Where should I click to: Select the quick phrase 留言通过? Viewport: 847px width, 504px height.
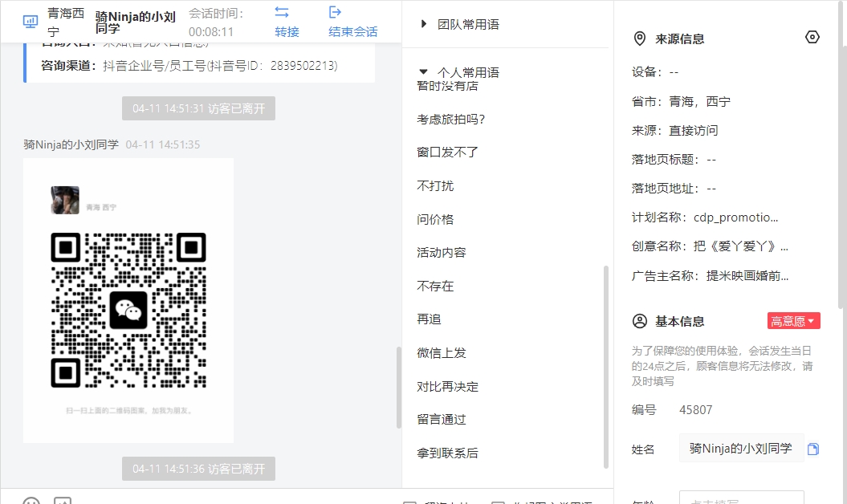[442, 419]
